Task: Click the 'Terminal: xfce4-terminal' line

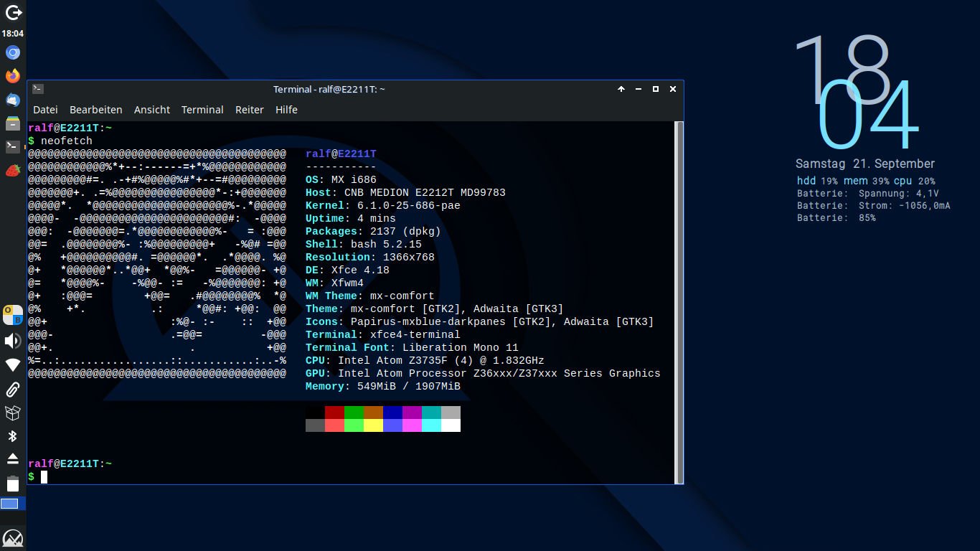Action: click(383, 335)
